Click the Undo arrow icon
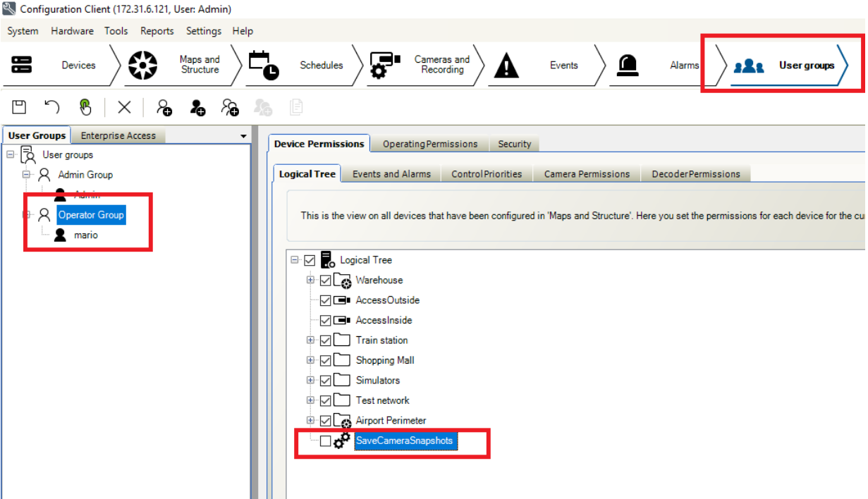 [x=52, y=107]
